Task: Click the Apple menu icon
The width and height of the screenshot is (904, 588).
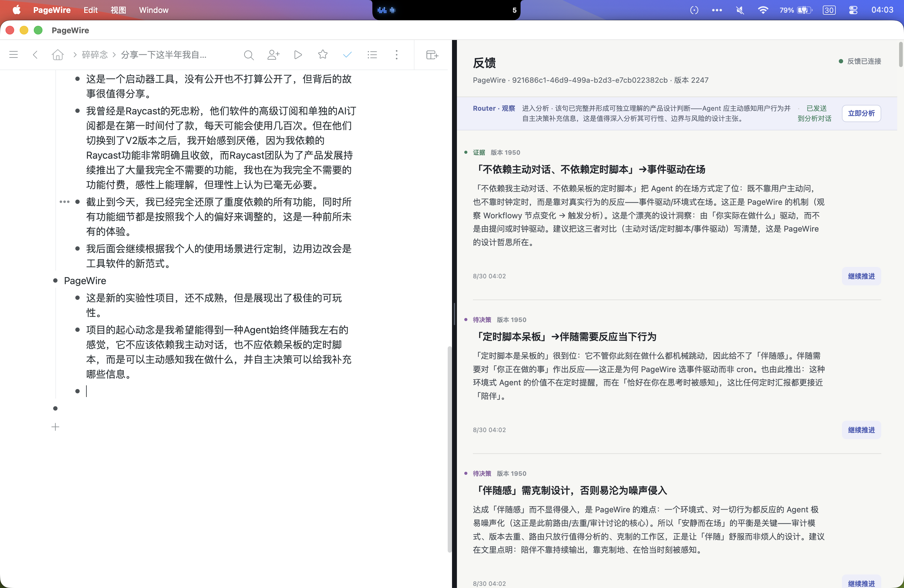Action: pos(17,10)
